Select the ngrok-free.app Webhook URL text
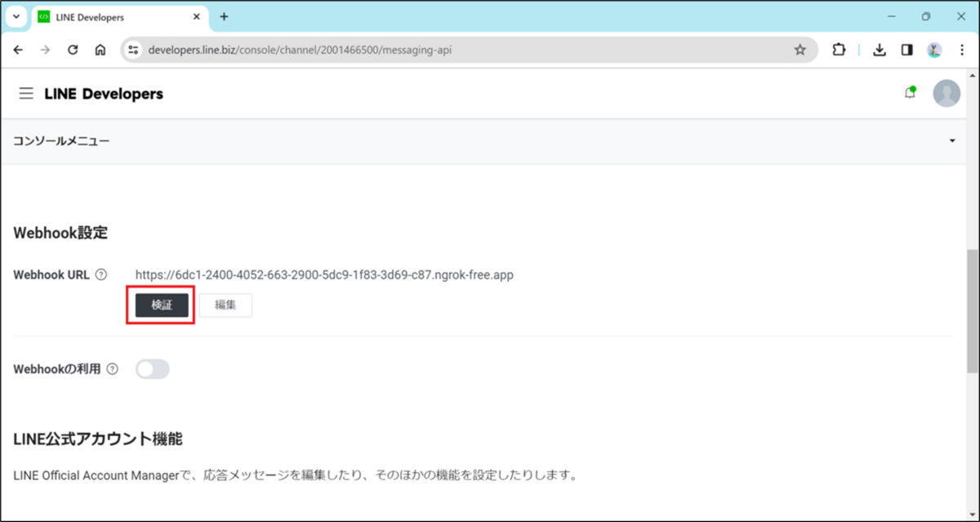The width and height of the screenshot is (980, 522). pos(324,274)
